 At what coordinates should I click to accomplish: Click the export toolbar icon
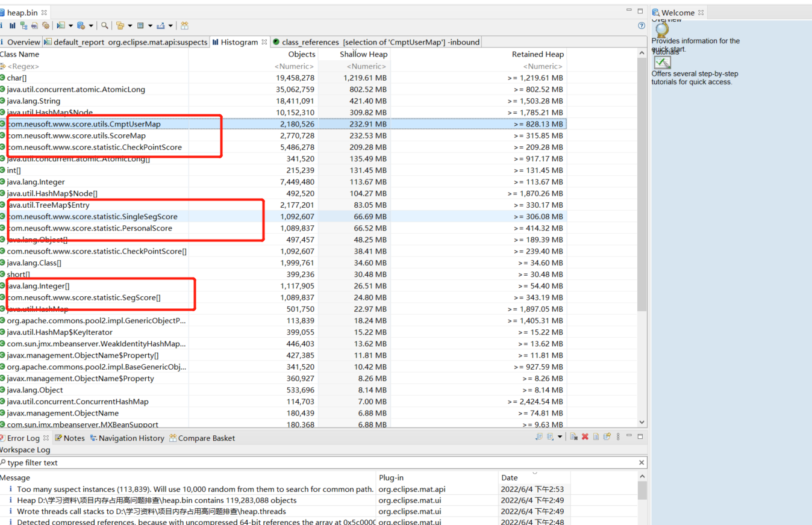click(160, 25)
